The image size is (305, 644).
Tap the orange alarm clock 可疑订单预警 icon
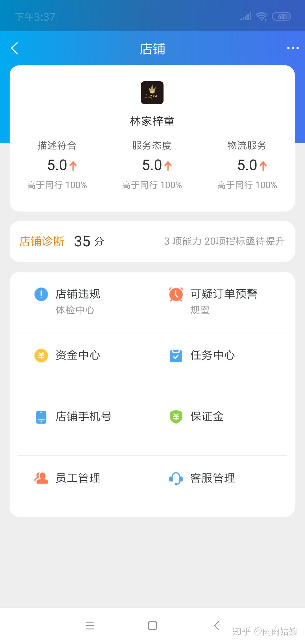pos(176,294)
